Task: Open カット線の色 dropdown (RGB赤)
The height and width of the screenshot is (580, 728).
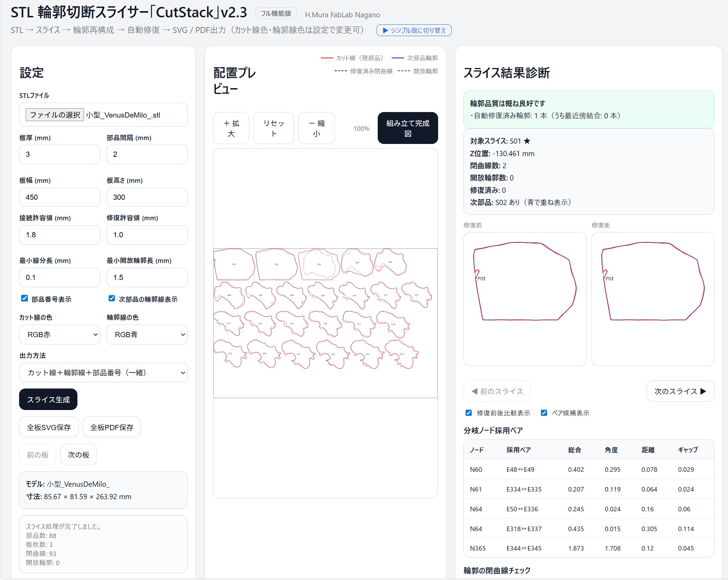Action: 60,334
